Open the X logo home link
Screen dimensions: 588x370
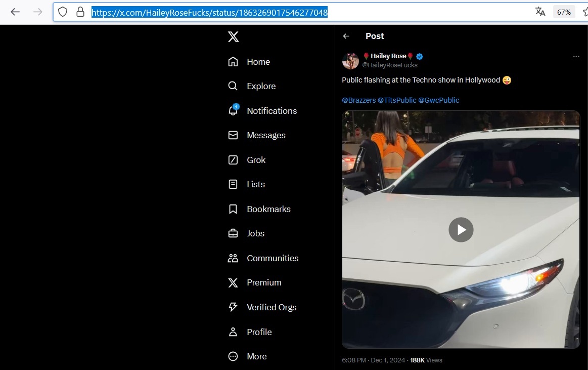[x=233, y=37]
